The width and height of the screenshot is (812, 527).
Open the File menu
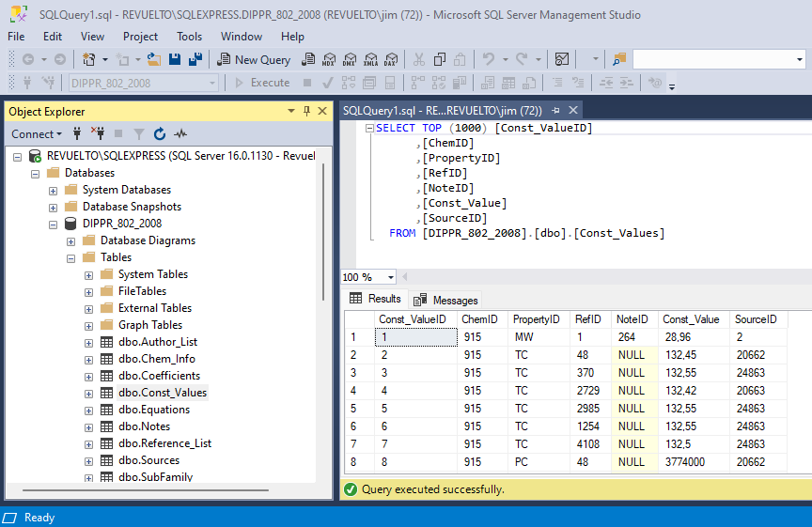coord(16,37)
